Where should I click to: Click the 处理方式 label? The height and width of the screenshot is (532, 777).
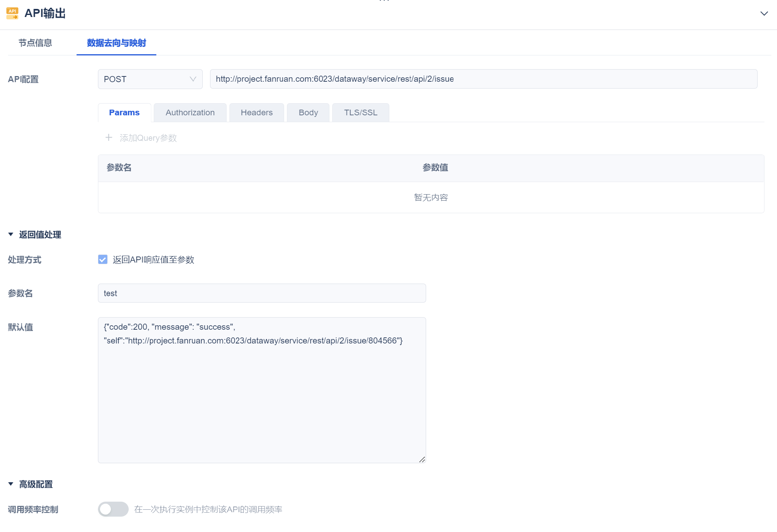[25, 260]
